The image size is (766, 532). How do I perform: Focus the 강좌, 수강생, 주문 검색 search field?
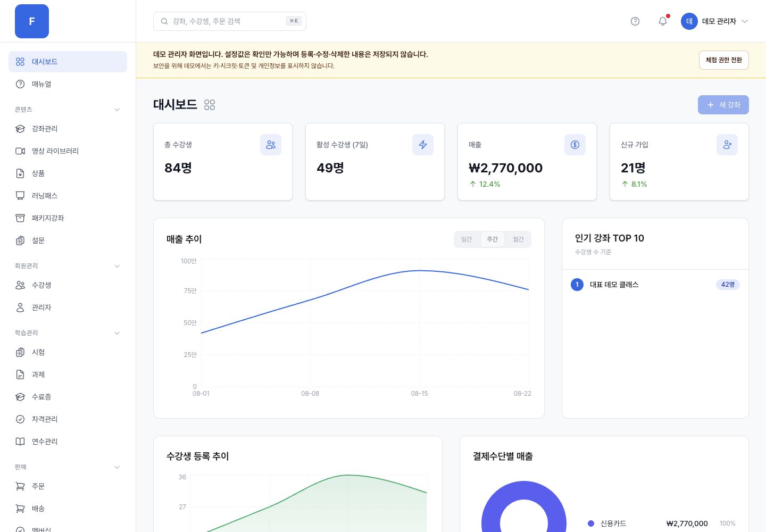click(x=230, y=21)
